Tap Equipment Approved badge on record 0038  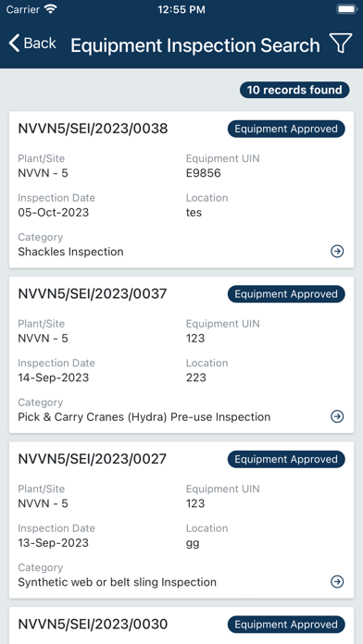point(286,129)
